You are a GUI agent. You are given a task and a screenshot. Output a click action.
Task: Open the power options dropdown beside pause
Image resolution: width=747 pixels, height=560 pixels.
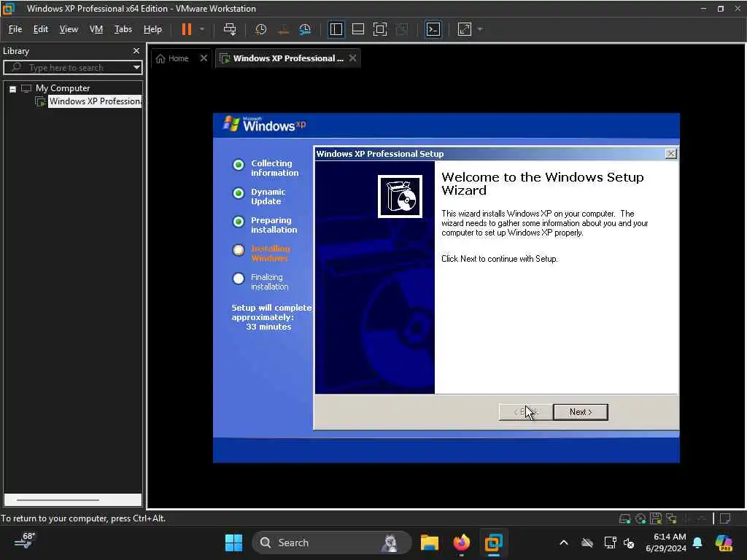[x=202, y=29]
